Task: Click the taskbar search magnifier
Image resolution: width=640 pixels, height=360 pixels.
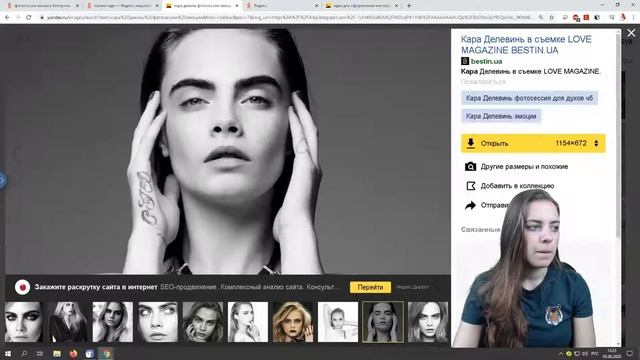Action: (x=24, y=353)
